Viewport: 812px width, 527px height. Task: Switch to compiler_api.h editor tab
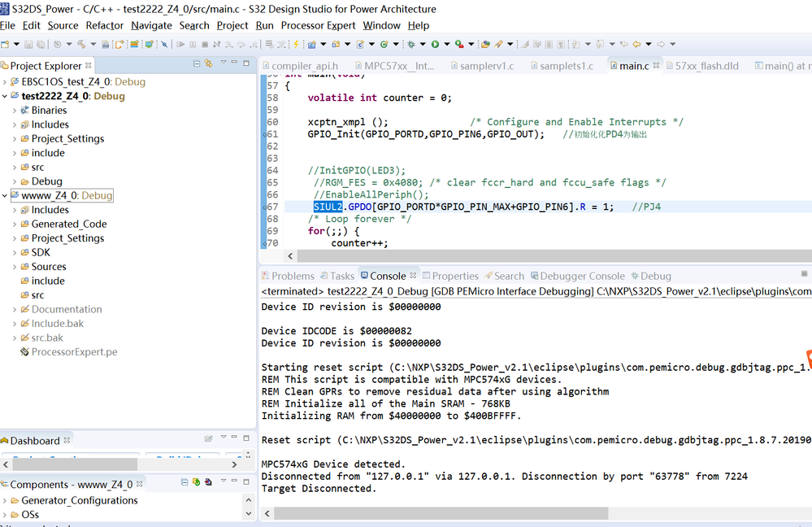click(301, 66)
